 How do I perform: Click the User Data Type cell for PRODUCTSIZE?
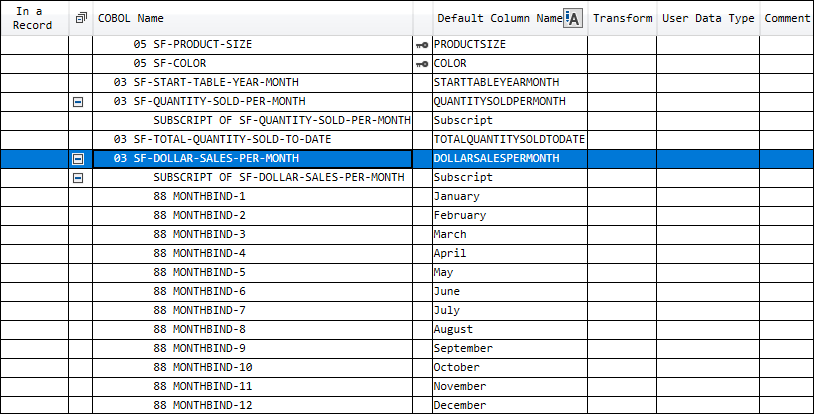click(708, 45)
